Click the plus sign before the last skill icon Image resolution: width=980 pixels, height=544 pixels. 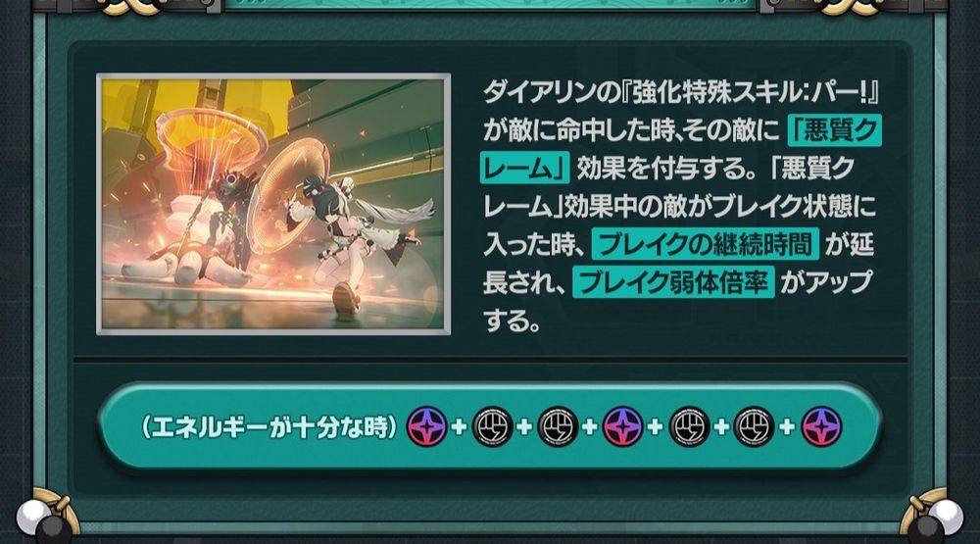(788, 427)
